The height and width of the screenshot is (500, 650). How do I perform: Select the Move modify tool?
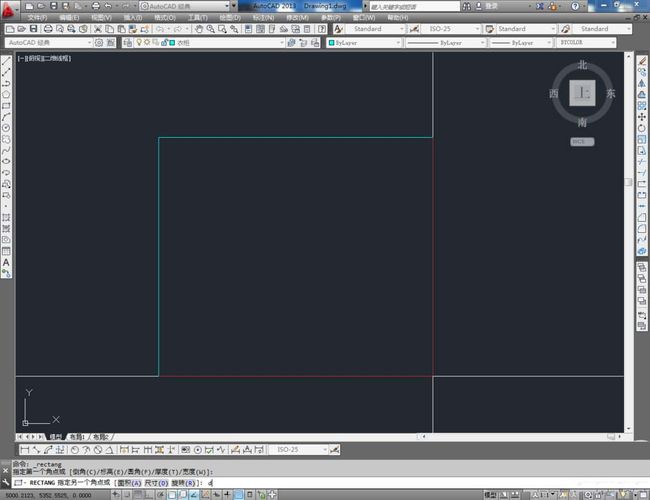tap(642, 117)
